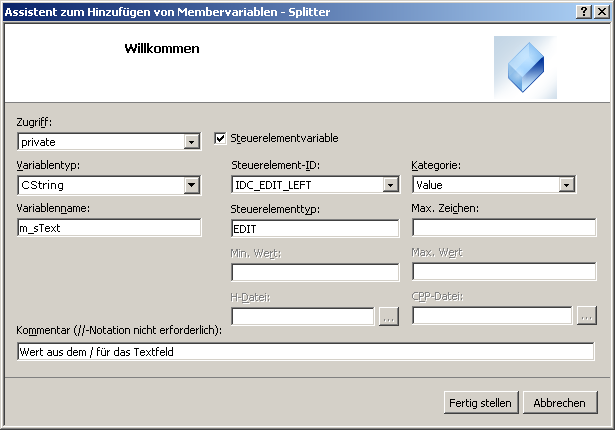Click the Fertig stellen button
This screenshot has width=615, height=430.
481,403
